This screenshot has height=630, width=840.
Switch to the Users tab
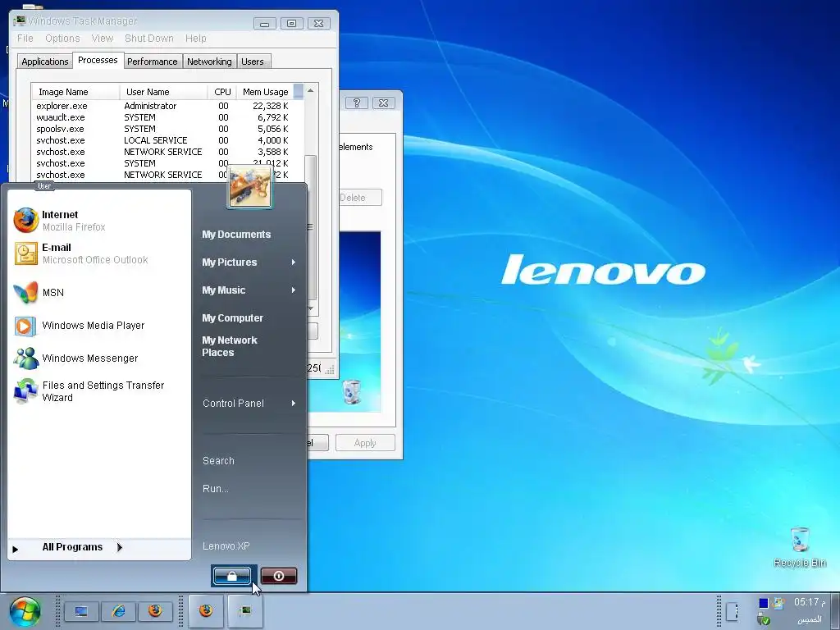253,61
